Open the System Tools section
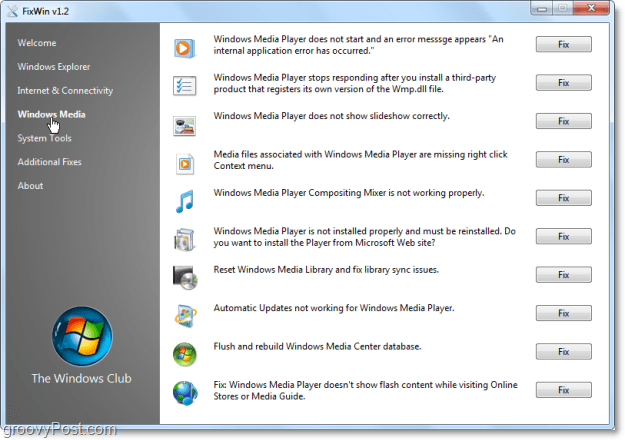Screen dimensions: 625x440 pos(44,138)
